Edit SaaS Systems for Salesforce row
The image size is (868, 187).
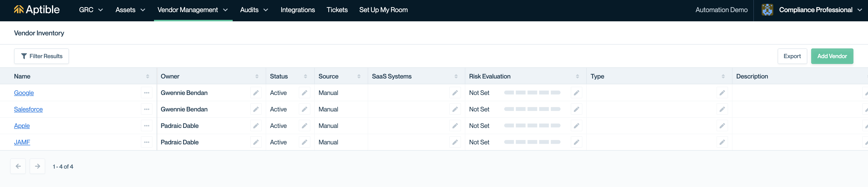pyautogui.click(x=455, y=109)
